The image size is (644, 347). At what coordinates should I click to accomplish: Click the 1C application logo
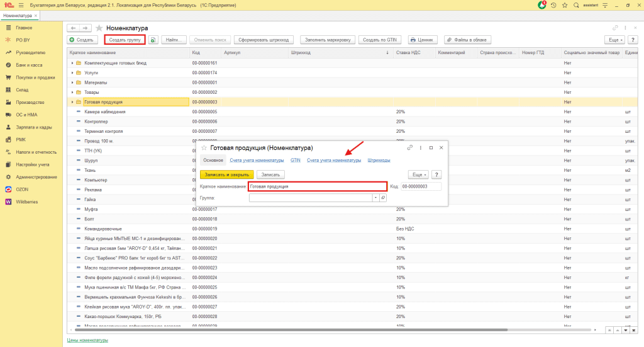coord(9,5)
